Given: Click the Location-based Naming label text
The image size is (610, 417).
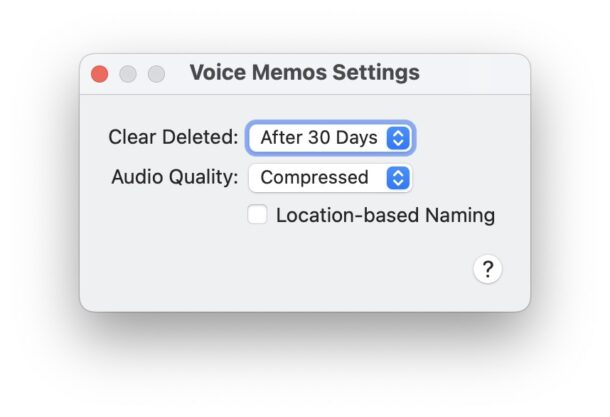Looking at the screenshot, I should click(385, 215).
